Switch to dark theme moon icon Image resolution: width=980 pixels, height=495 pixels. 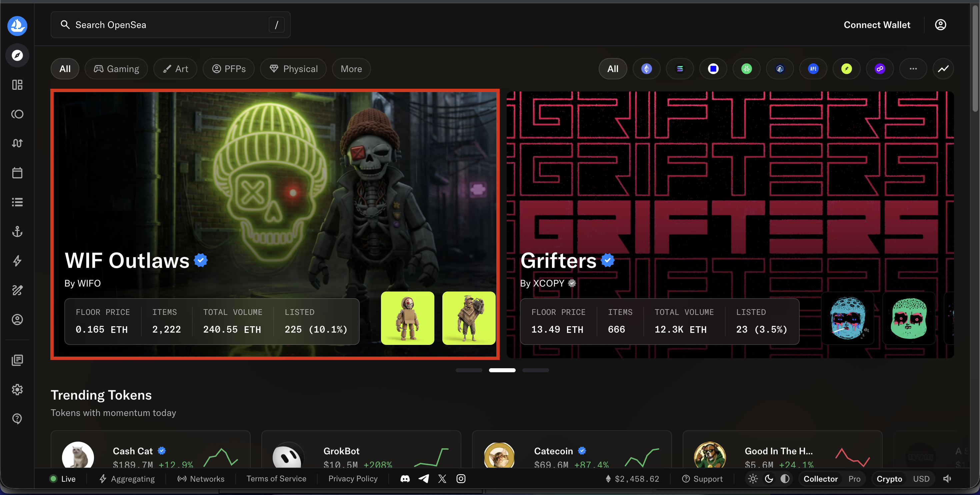pyautogui.click(x=769, y=479)
